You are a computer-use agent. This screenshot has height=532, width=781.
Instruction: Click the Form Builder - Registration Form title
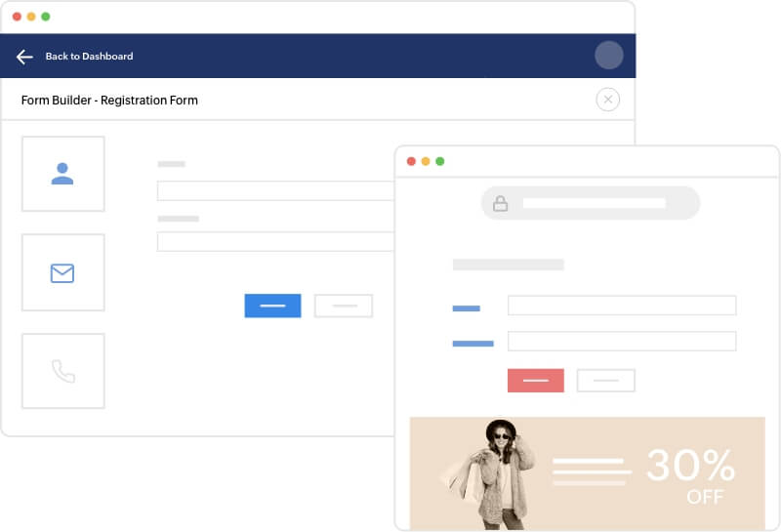pyautogui.click(x=109, y=101)
